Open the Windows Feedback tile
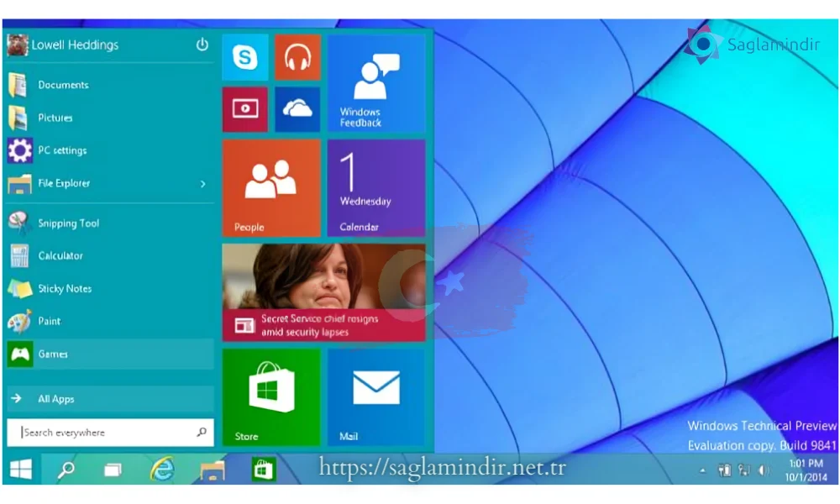The image size is (840, 504). pos(376,83)
